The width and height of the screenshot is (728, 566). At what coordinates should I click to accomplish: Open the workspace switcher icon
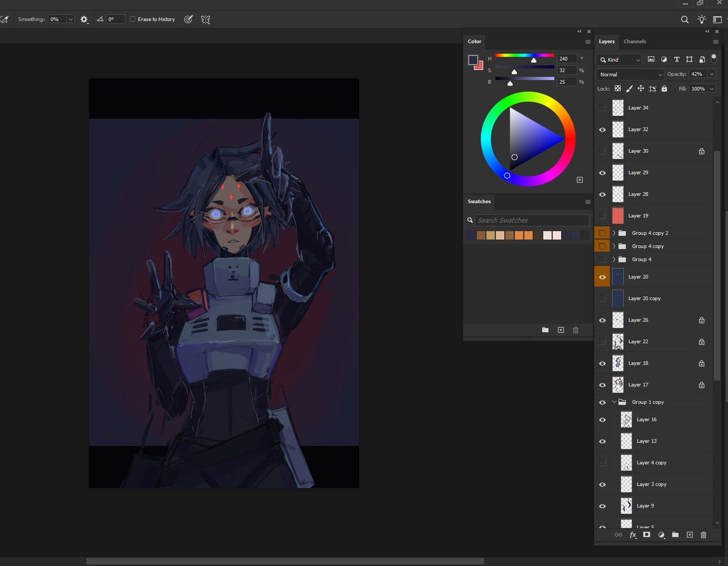[x=718, y=19]
